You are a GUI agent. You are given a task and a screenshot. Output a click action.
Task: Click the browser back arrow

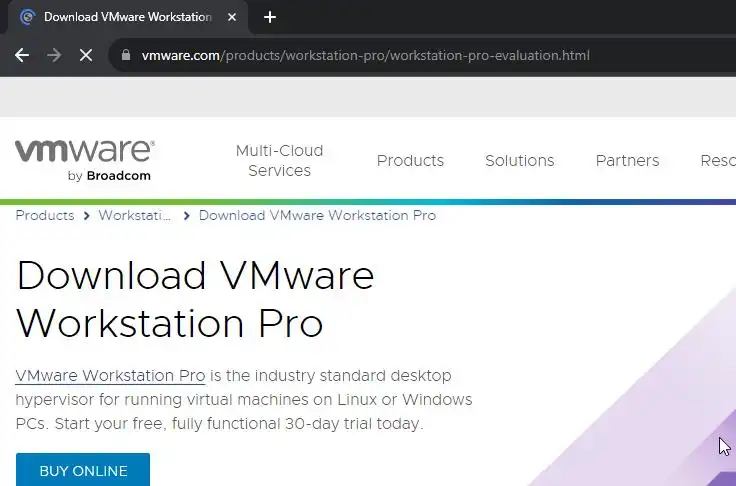pyautogui.click(x=22, y=55)
